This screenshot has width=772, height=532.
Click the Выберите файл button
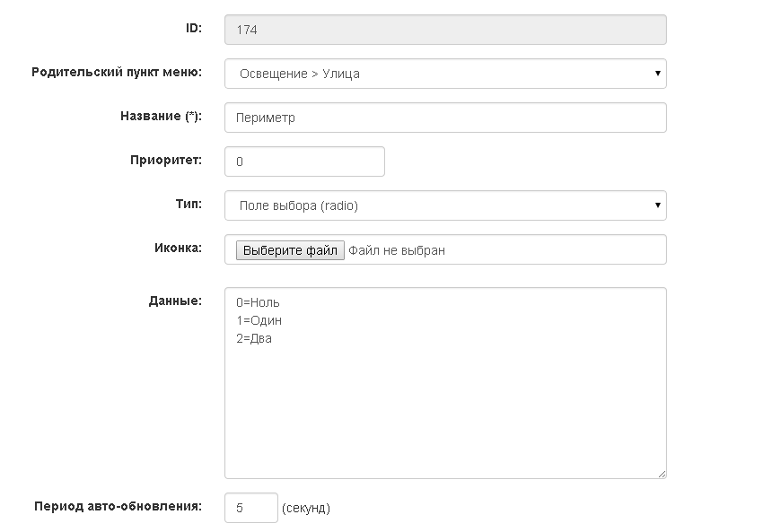tap(290, 250)
